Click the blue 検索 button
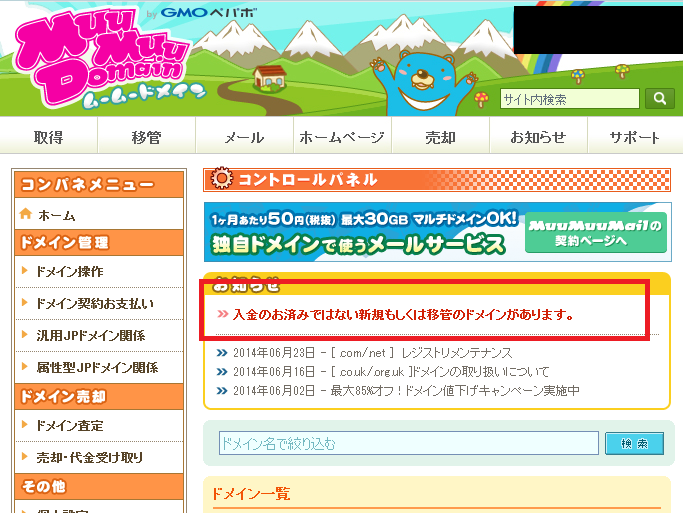Screen dimensions: 683x513 coord(634,443)
